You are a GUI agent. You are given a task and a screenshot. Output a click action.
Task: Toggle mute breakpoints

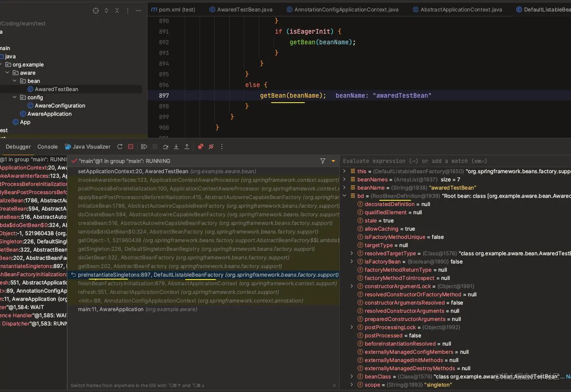(211, 147)
